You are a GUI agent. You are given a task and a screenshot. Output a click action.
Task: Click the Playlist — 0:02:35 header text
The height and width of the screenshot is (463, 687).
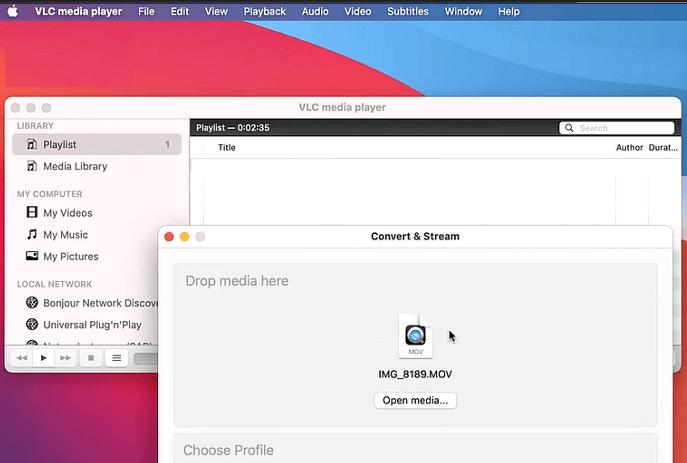(233, 127)
